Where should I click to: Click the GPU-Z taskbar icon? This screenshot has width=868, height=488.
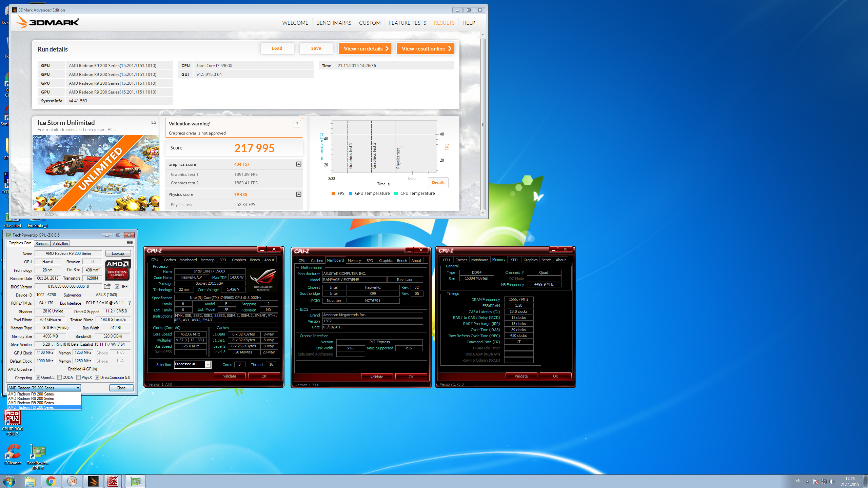click(135, 481)
